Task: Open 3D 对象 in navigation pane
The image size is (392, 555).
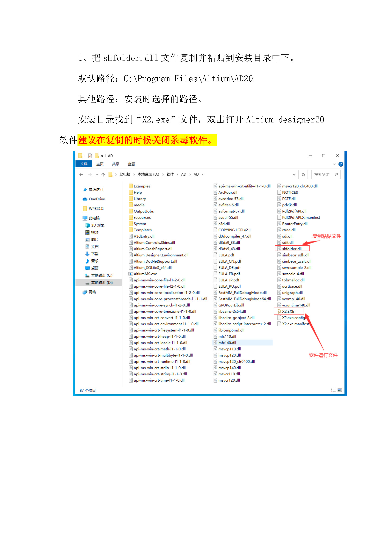Action: 95,225
